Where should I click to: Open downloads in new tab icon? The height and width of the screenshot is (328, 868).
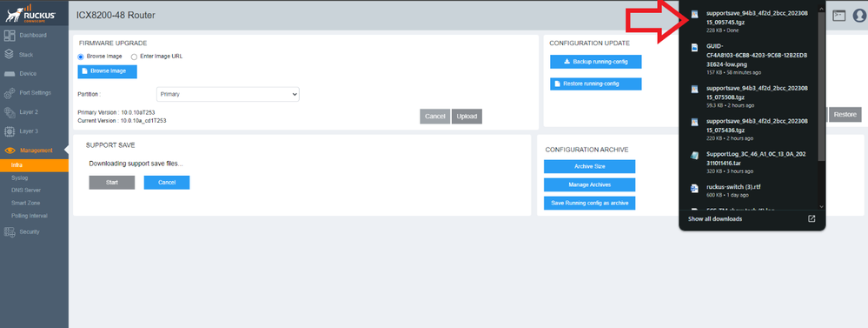(812, 219)
